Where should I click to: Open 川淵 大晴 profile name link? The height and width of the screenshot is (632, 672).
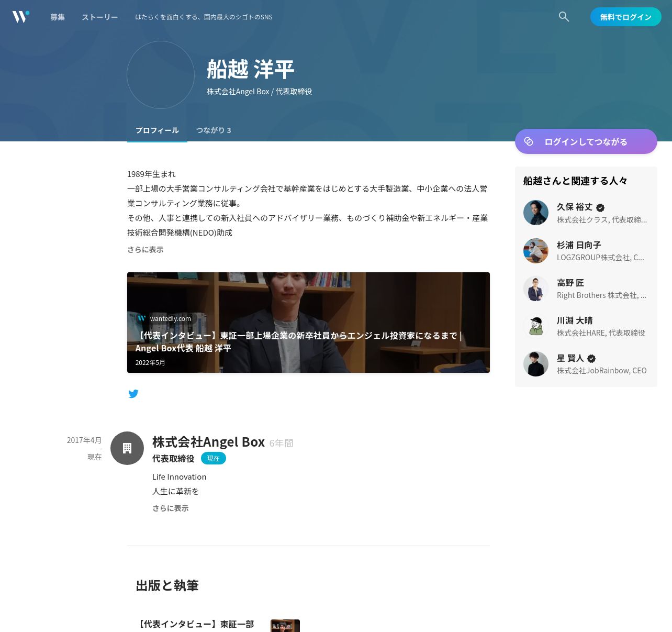tap(575, 320)
